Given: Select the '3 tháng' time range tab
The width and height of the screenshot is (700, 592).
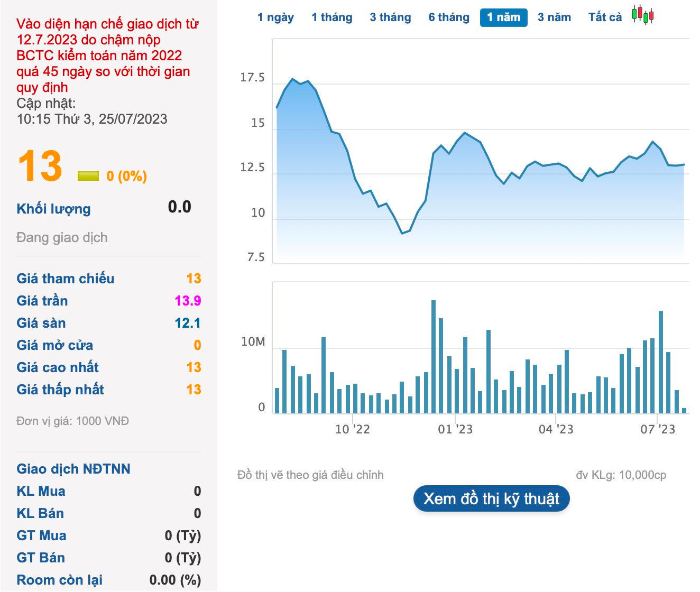Looking at the screenshot, I should (390, 17).
